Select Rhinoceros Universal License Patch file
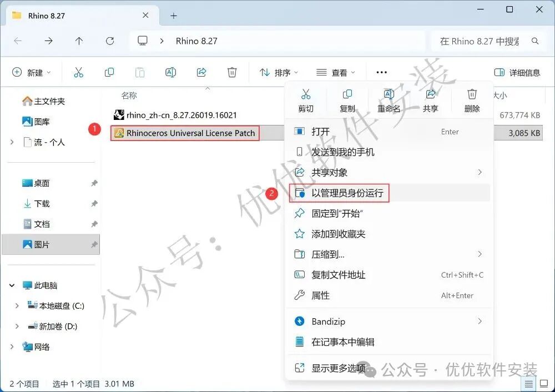 pyautogui.click(x=184, y=133)
